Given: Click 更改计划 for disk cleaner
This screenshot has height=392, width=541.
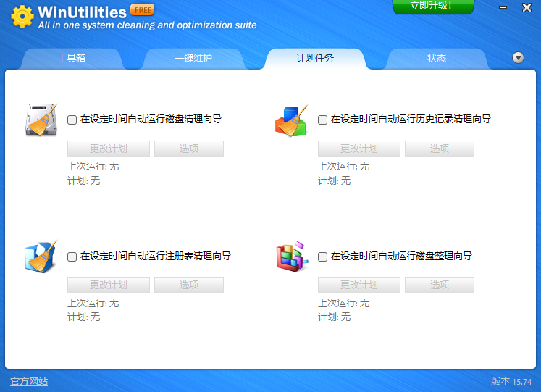Looking at the screenshot, I should pyautogui.click(x=109, y=149).
